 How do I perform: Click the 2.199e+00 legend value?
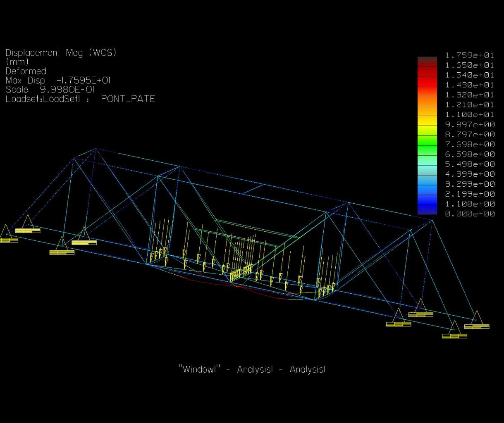coord(470,194)
